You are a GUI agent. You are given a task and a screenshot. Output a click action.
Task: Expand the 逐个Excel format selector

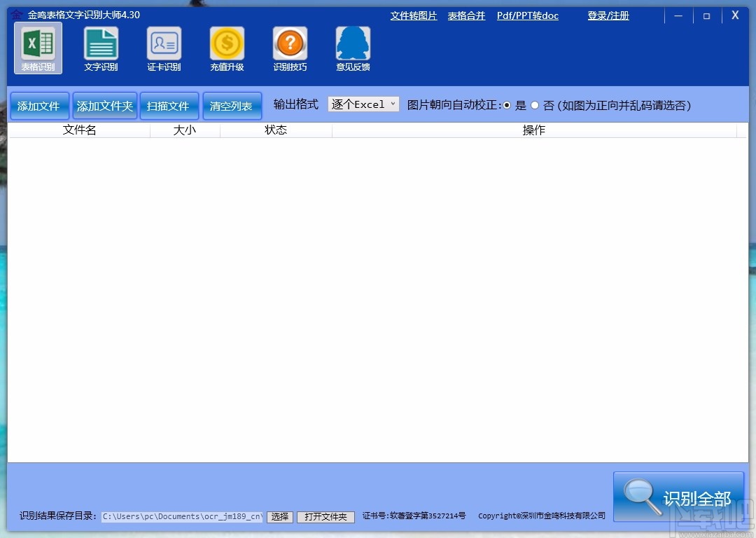(363, 104)
